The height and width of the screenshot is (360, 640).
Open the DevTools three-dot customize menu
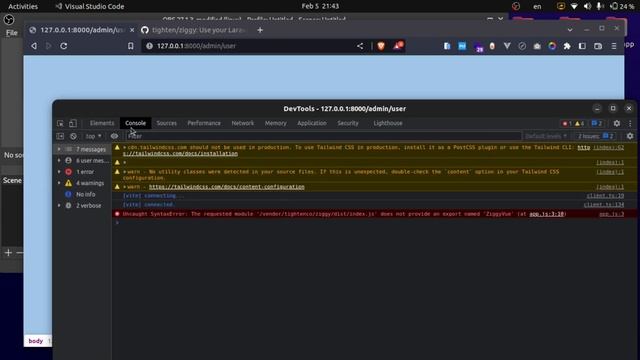(630, 123)
